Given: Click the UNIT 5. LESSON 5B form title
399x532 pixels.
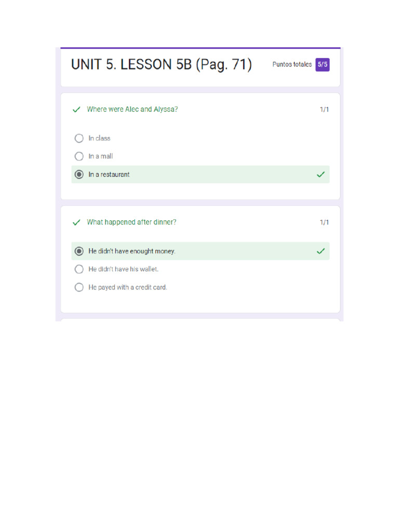Looking at the screenshot, I should [x=161, y=65].
